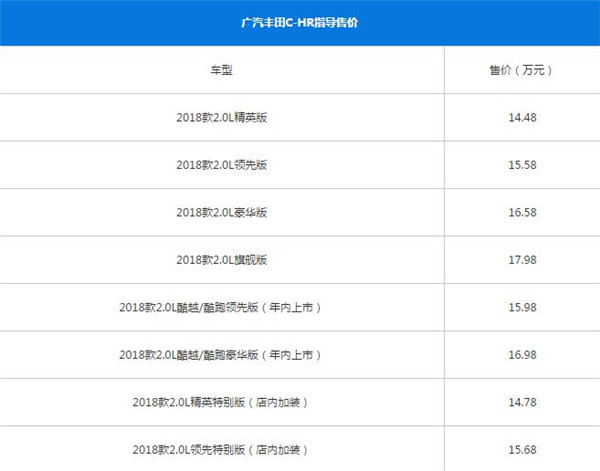
Task: Click the price 16.98
Action: tap(522, 355)
